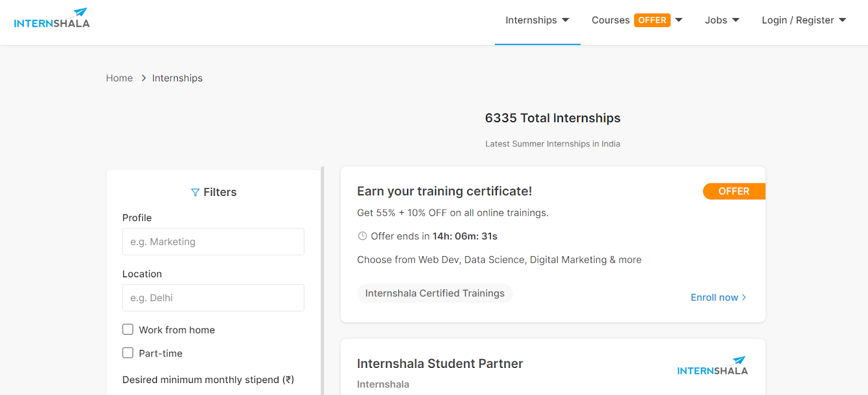Go to Home via breadcrumb
Viewport: 868px width, 395px height.
pyautogui.click(x=119, y=78)
